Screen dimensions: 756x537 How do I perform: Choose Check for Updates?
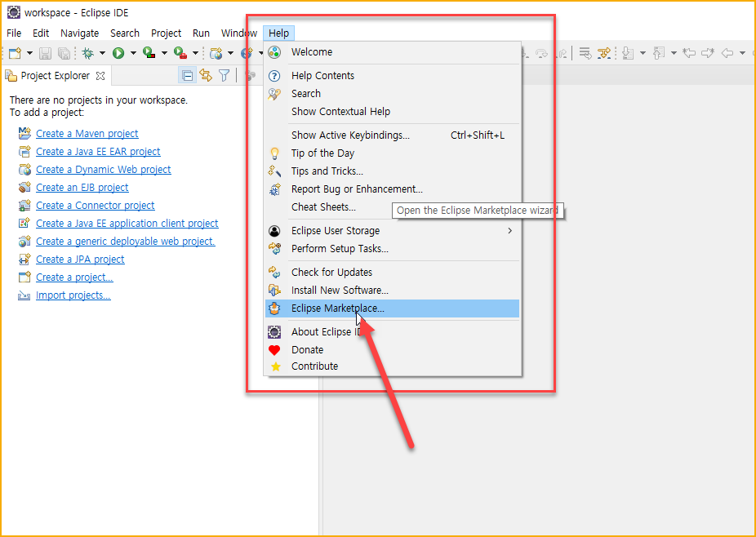coord(393,273)
